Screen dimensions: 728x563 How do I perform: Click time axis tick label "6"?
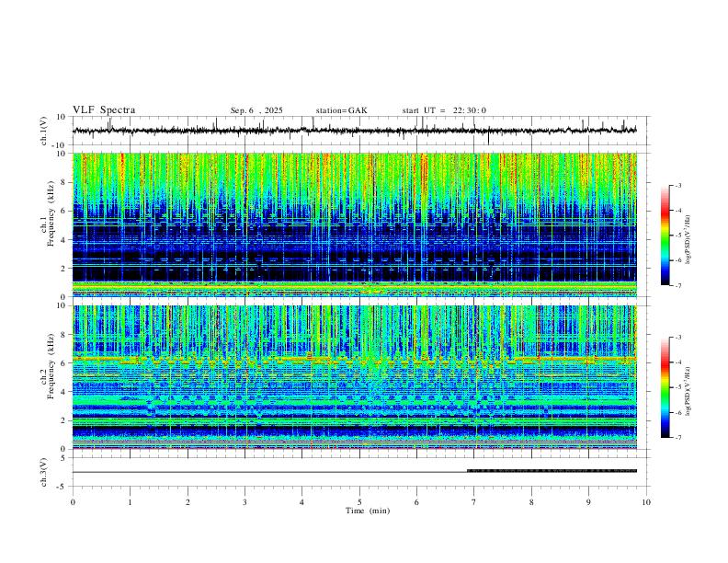(416, 502)
